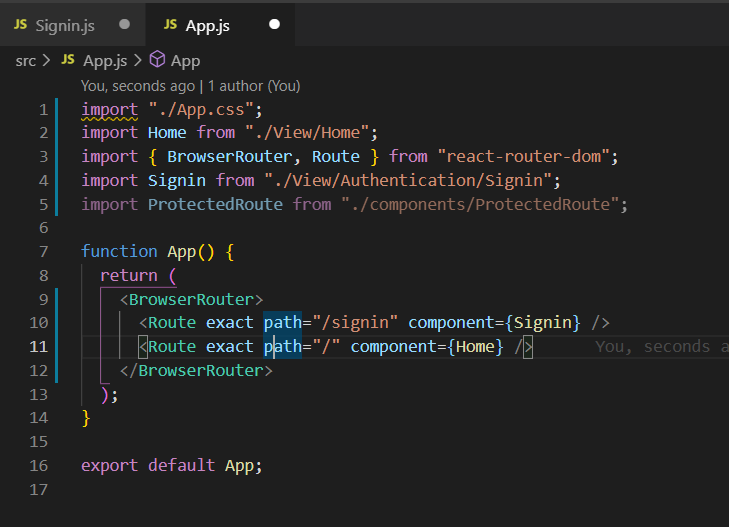The width and height of the screenshot is (729, 527).
Task: Click component={Home} on line 11
Action: click(x=427, y=347)
